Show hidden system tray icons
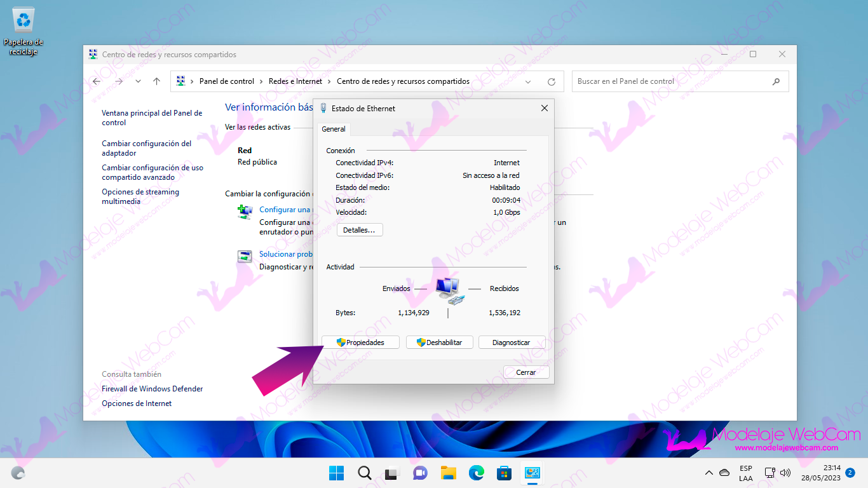 click(x=709, y=473)
